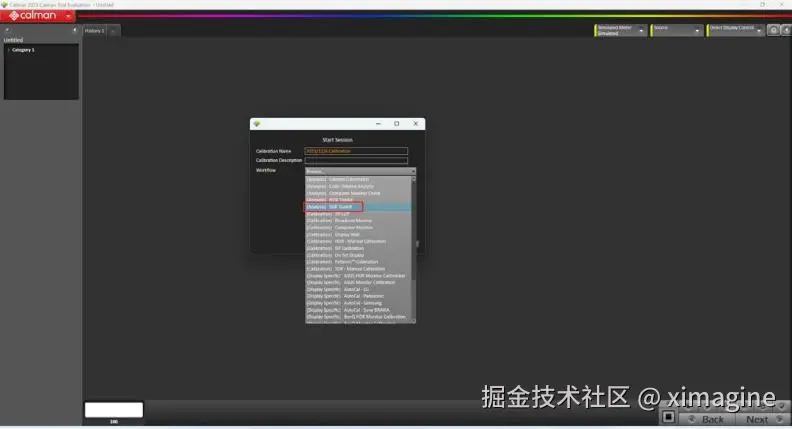Choose the Calibration Computer Monitor workflow
Image resolution: width=792 pixels, height=429 pixels.
pos(359,228)
